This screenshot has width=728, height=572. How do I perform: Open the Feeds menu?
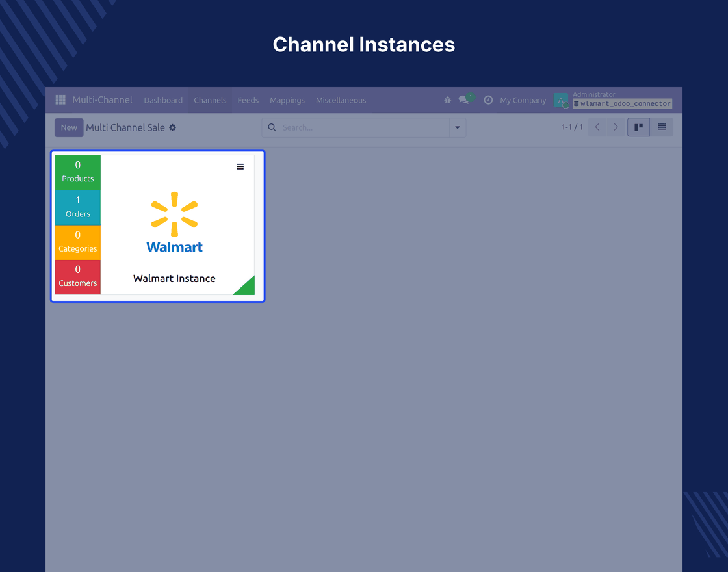pyautogui.click(x=248, y=100)
